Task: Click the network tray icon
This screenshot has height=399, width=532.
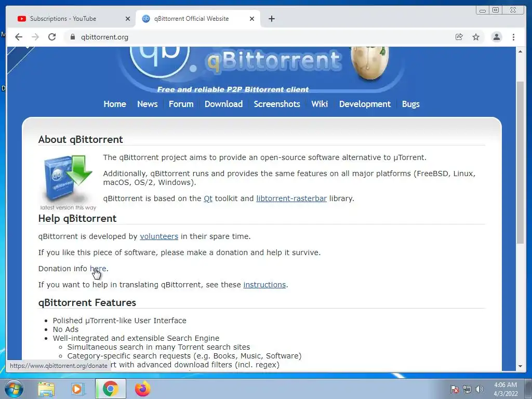Action: [467, 389]
